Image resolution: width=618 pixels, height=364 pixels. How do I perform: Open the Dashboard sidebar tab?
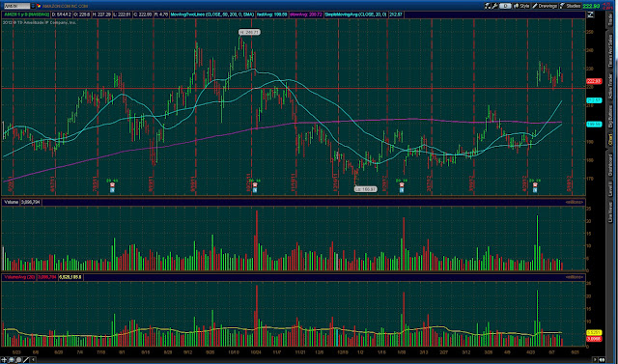[x=610, y=165]
